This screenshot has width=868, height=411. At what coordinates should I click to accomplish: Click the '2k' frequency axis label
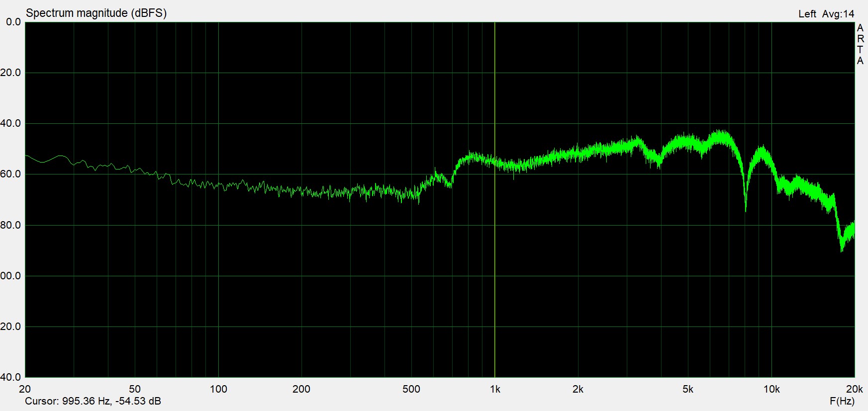click(578, 389)
